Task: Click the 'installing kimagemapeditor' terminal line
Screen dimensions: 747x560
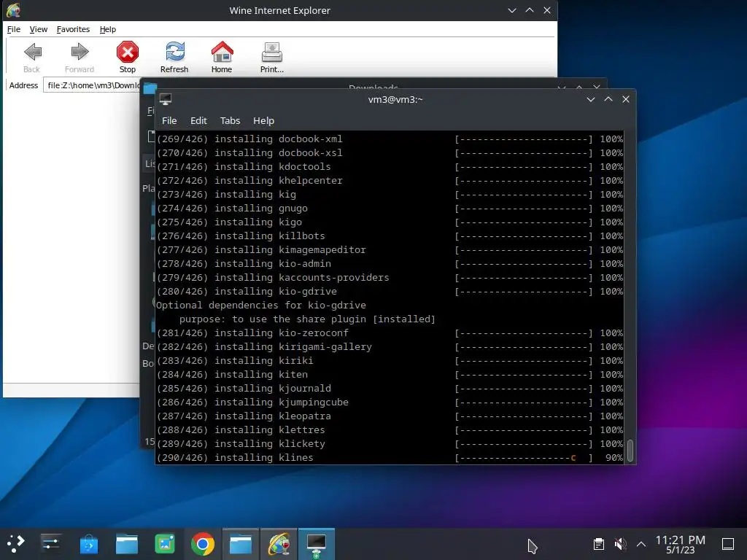Action: pyautogui.click(x=390, y=250)
